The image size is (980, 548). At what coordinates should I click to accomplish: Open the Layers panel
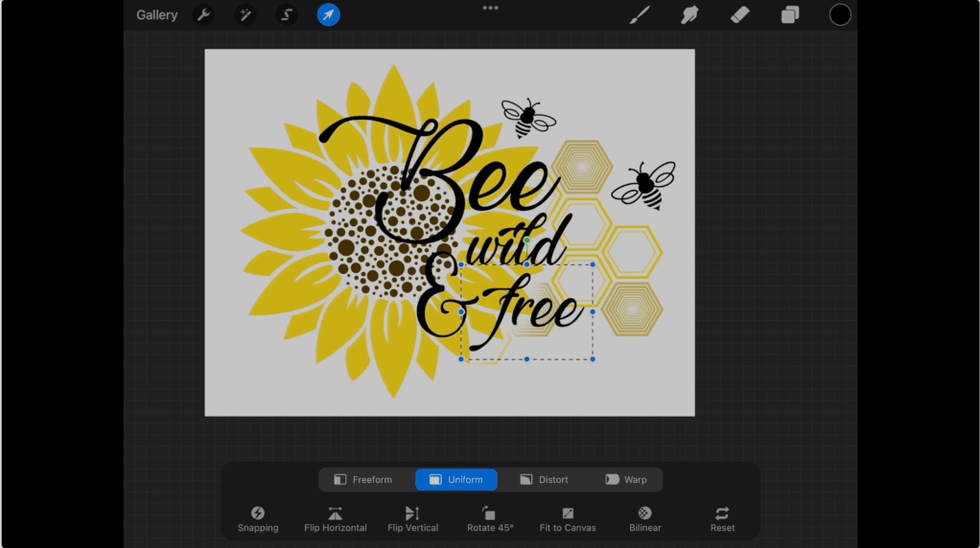pos(790,14)
